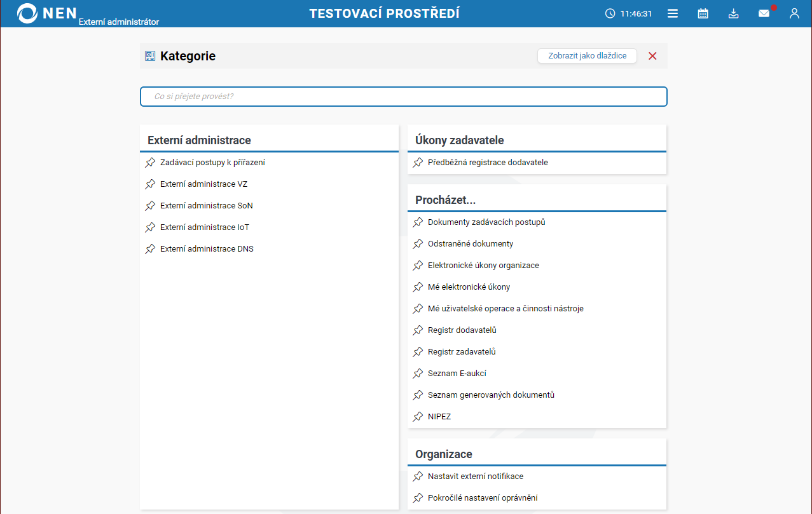The image size is (812, 514).
Task: Select Externí administrace DNS entry
Action: [x=207, y=249]
